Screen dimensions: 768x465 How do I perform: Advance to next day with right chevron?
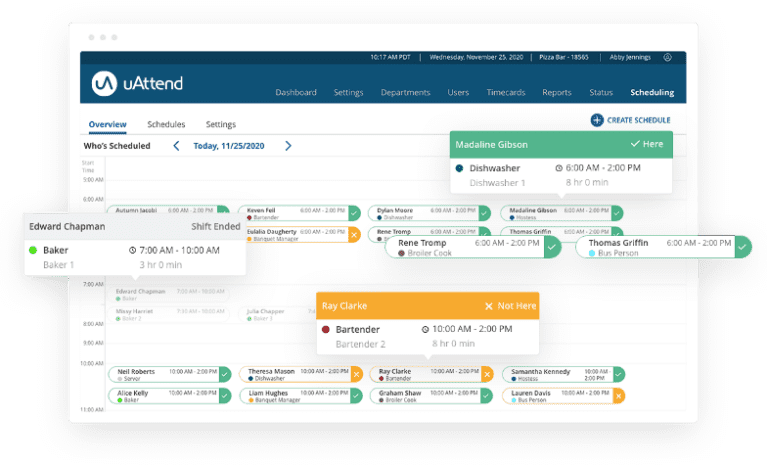288,146
